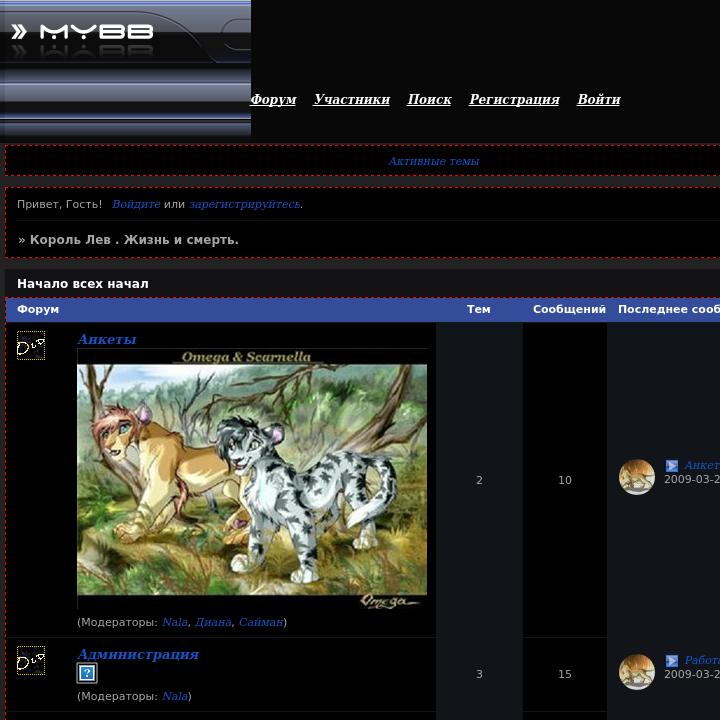Click the topic count 2 for Анкеты
Viewport: 720px width, 720px height.
[x=479, y=480]
